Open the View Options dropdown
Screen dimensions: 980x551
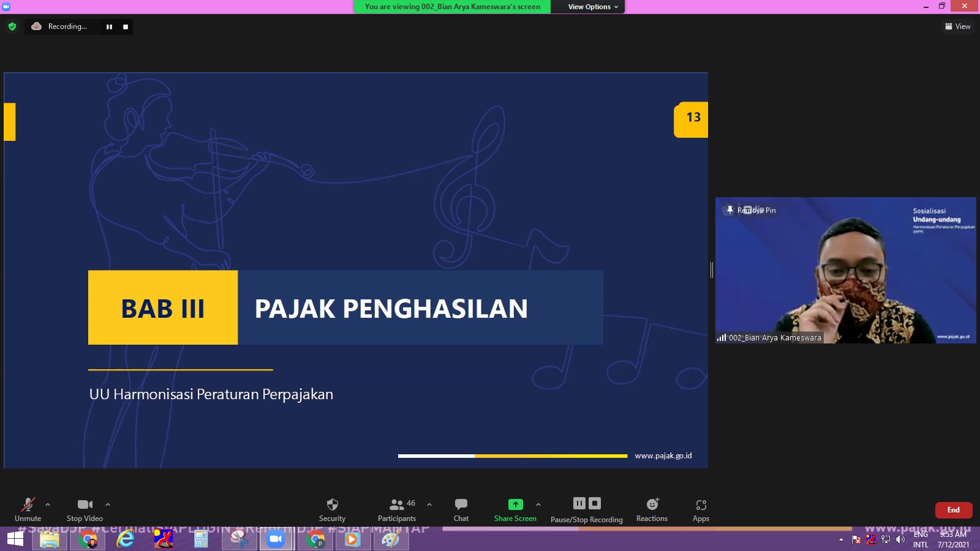tap(592, 7)
